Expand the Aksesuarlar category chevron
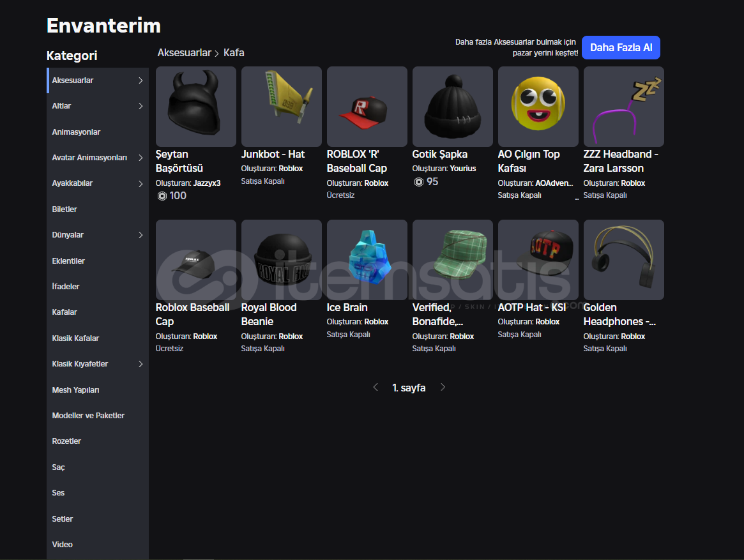The height and width of the screenshot is (560, 744). tap(140, 80)
